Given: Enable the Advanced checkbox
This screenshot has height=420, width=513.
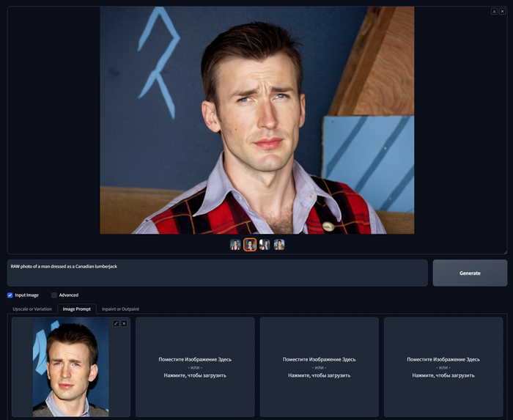Looking at the screenshot, I should 54,295.
